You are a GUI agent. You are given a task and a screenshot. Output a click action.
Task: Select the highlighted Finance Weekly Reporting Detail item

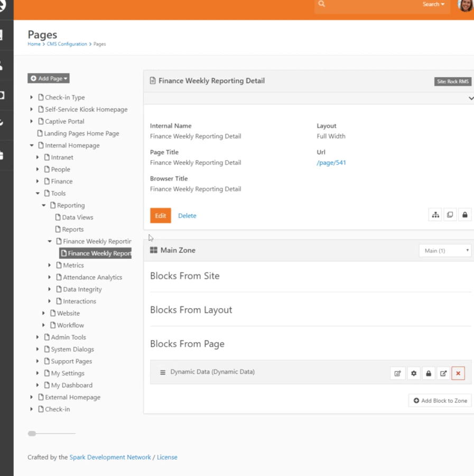pyautogui.click(x=96, y=253)
